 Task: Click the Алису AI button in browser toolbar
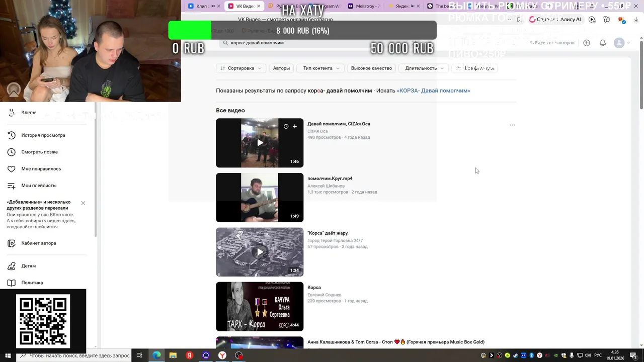coord(555,20)
